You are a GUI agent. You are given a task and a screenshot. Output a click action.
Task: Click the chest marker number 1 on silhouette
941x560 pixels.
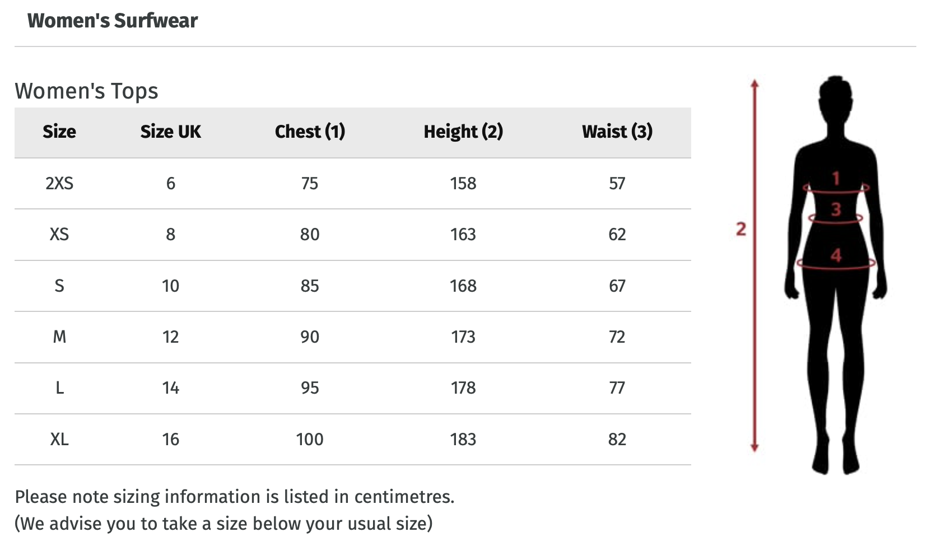836,179
